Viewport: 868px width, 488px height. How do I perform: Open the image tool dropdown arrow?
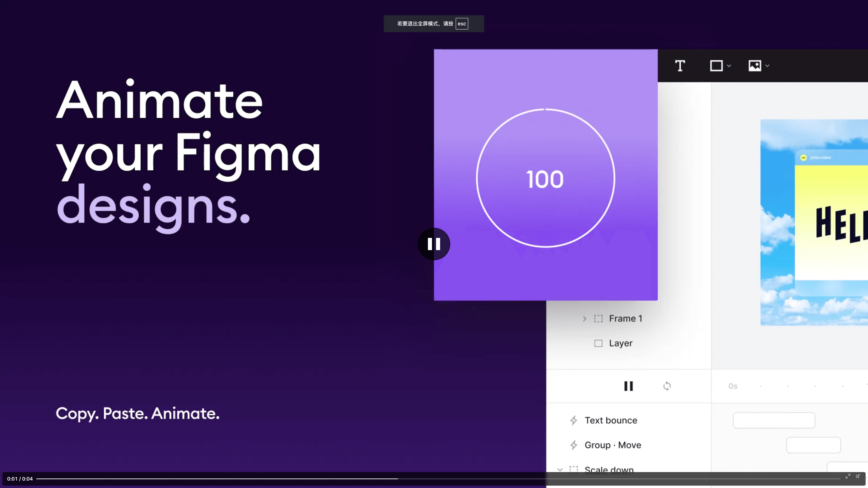[x=767, y=66]
